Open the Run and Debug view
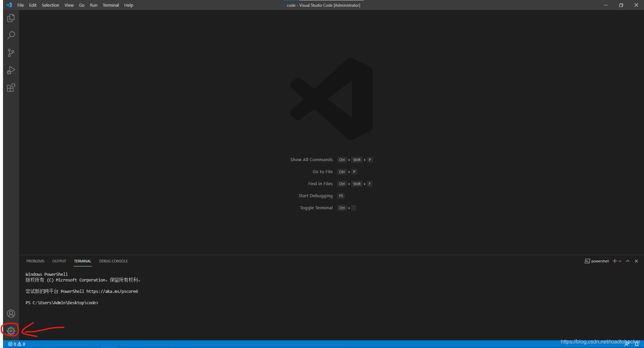644x348 pixels. 11,70
